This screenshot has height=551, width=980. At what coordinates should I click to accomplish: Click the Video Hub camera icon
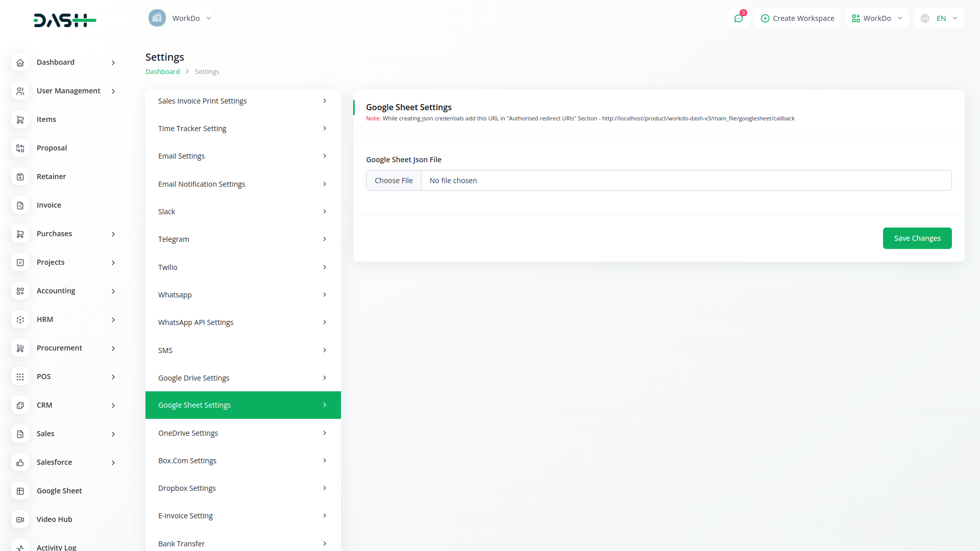(20, 519)
